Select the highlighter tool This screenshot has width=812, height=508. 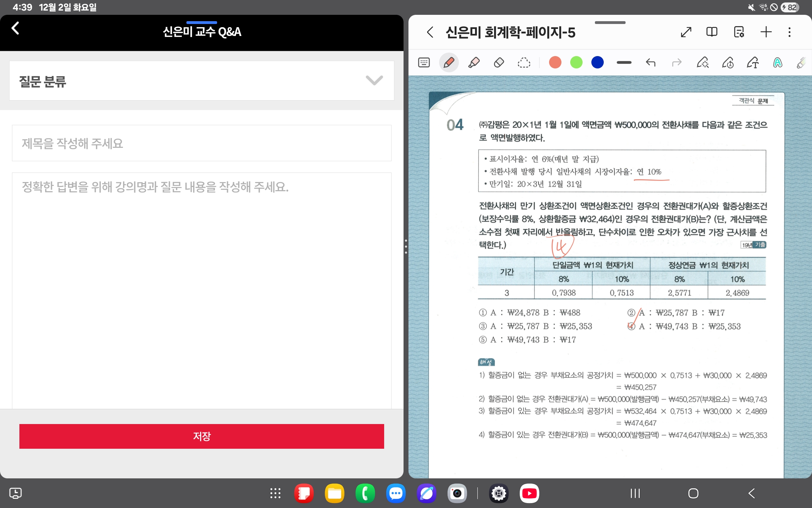(474, 63)
